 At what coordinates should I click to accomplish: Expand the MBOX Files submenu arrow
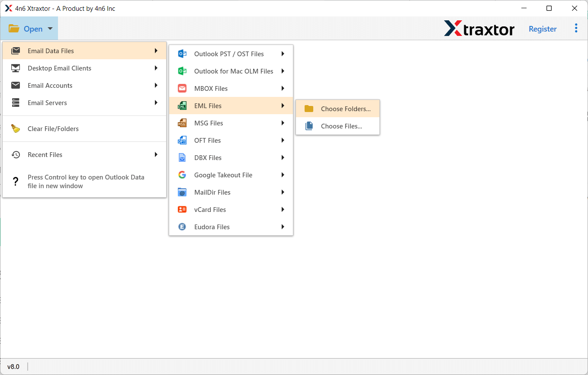click(283, 88)
